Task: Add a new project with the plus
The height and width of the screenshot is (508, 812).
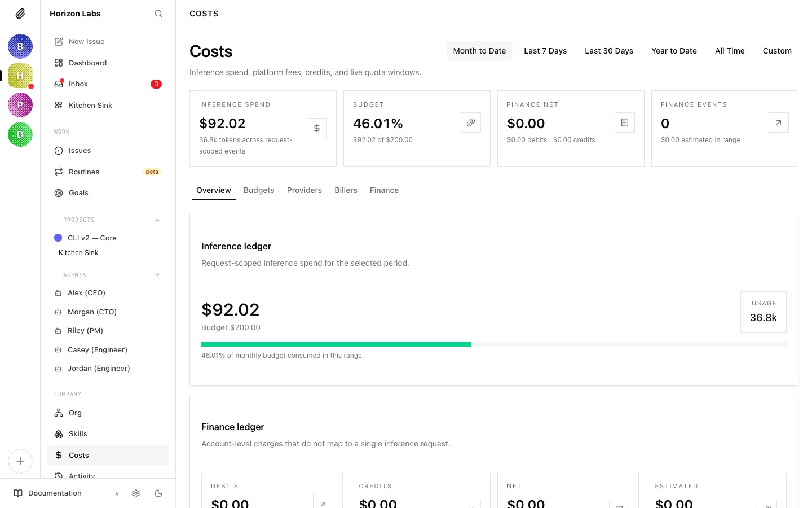Action: (157, 220)
